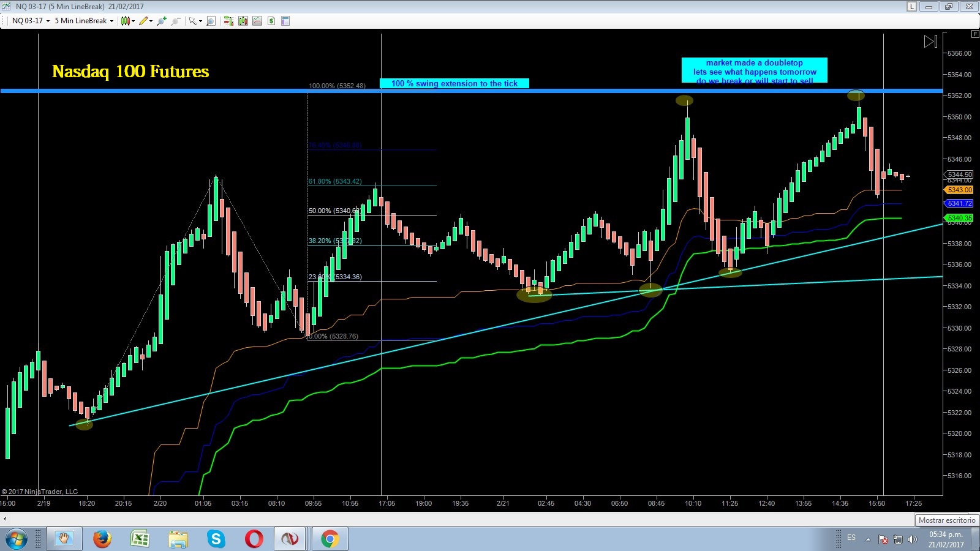Click the blue 5341.72 price marker

959,203
